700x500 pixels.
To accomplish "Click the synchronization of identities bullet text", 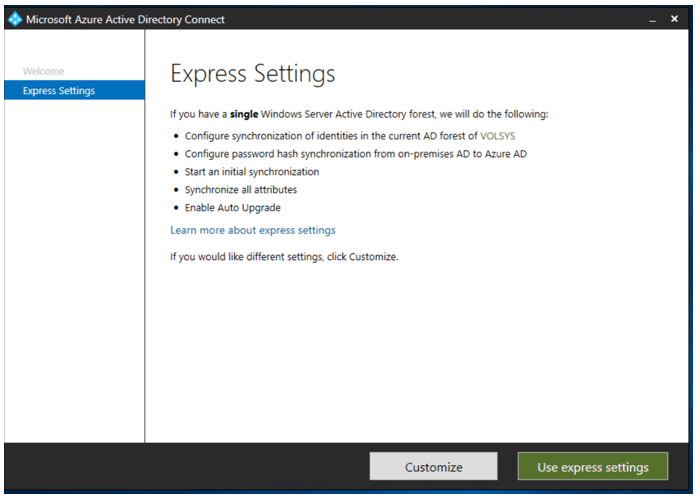I will click(x=330, y=135).
